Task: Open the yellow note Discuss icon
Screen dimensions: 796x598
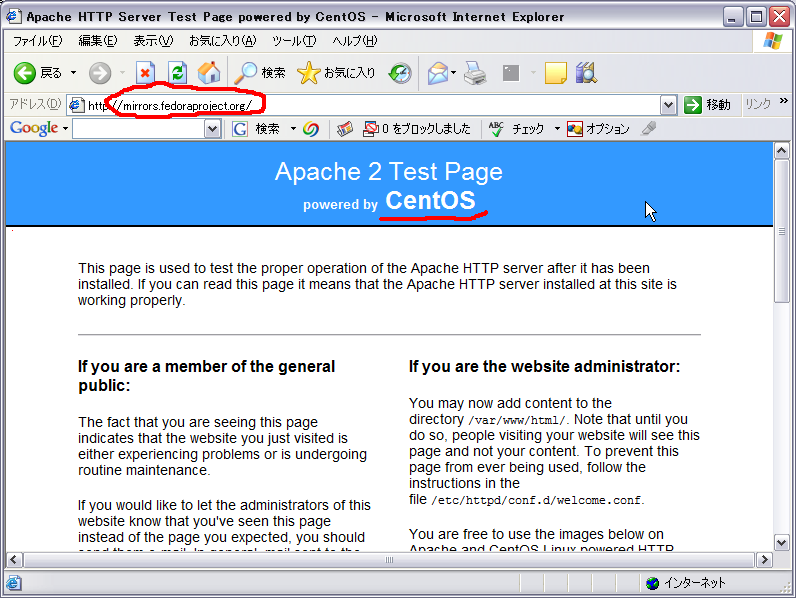Action: 555,73
